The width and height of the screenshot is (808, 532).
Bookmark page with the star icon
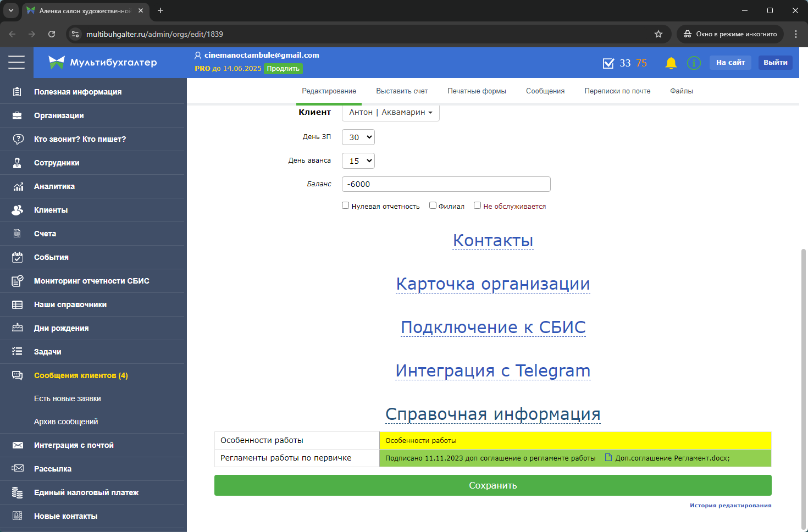point(658,34)
